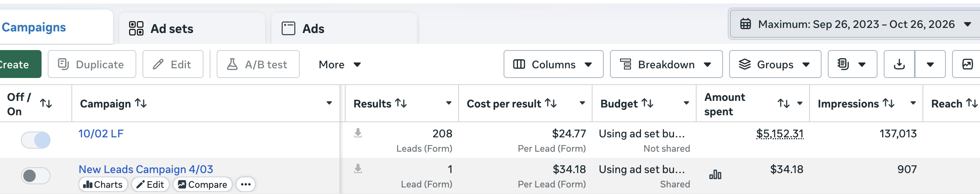The height and width of the screenshot is (194, 980).
Task: Click the Duplicate button
Action: pyautogui.click(x=92, y=64)
